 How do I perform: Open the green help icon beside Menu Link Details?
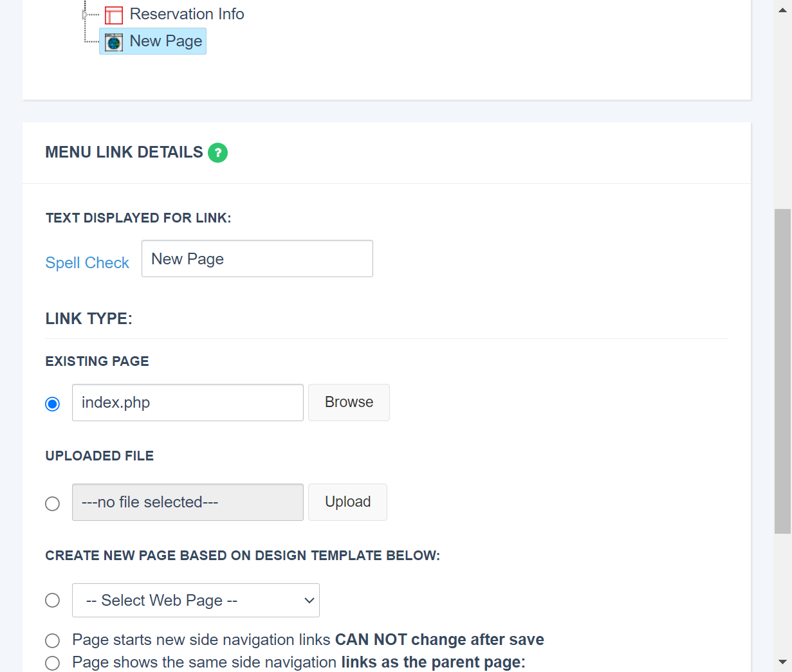[x=217, y=152]
